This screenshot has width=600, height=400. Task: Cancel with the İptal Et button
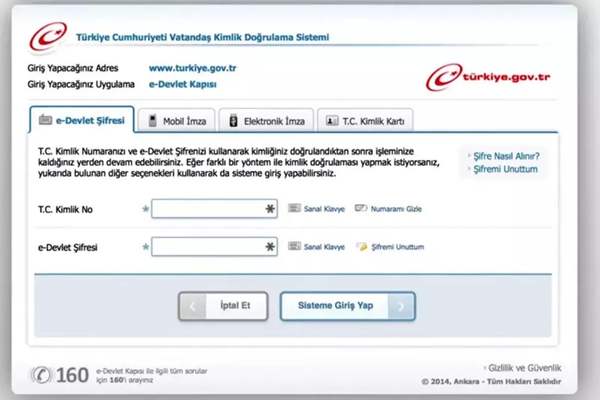coord(223,306)
